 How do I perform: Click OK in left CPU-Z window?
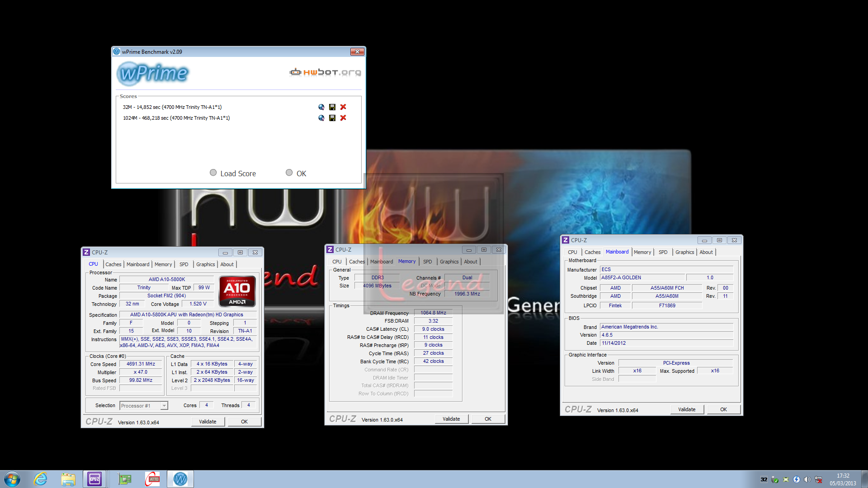click(245, 422)
